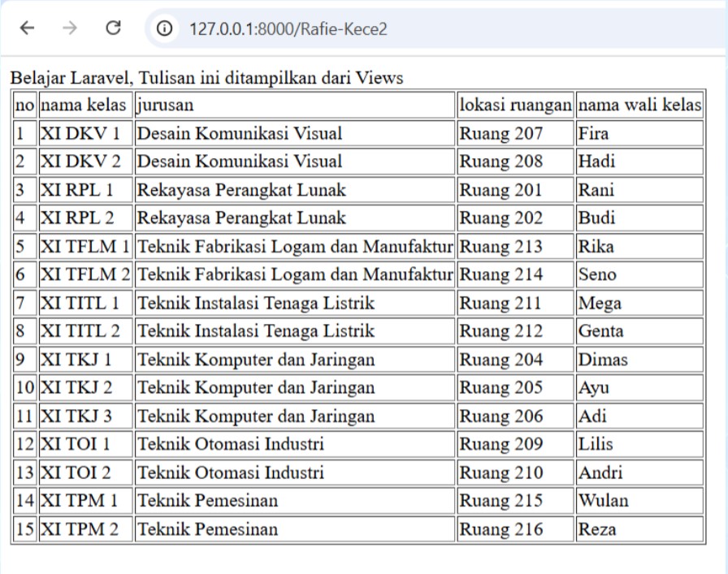This screenshot has width=728, height=574.
Task: Select the 'XI TPM 1' cell
Action: [x=85, y=501]
